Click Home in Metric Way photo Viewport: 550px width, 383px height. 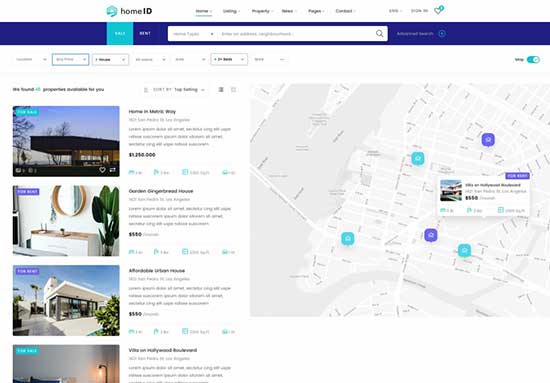(x=66, y=141)
